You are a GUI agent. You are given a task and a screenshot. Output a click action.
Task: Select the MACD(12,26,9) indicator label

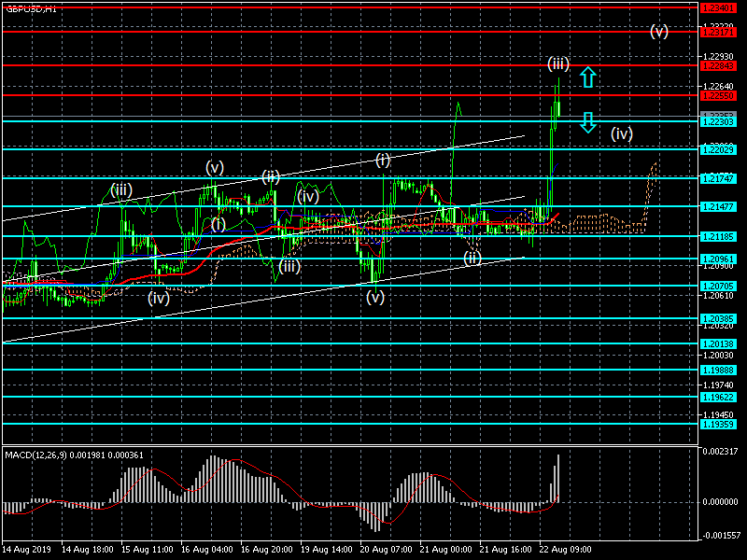pos(73,455)
